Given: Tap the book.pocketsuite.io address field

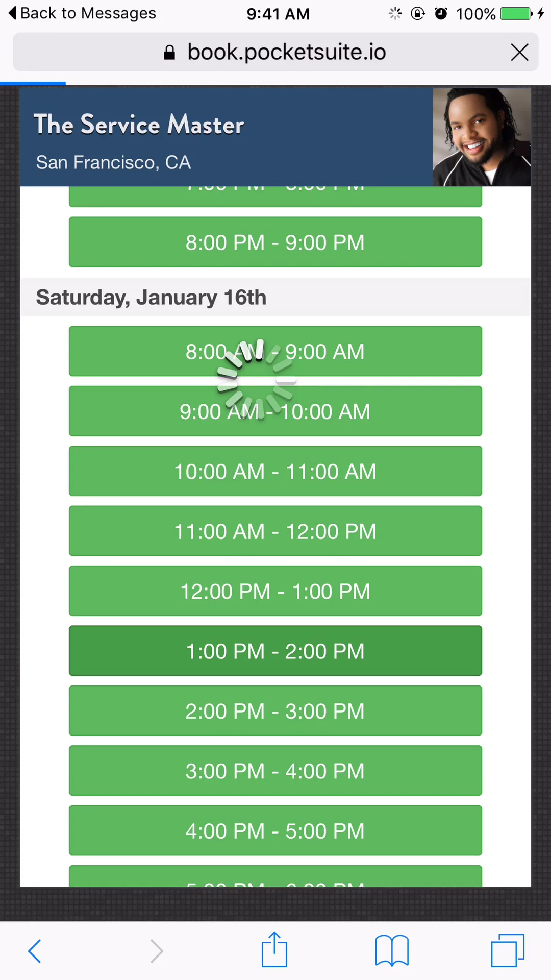Looking at the screenshot, I should [x=275, y=52].
